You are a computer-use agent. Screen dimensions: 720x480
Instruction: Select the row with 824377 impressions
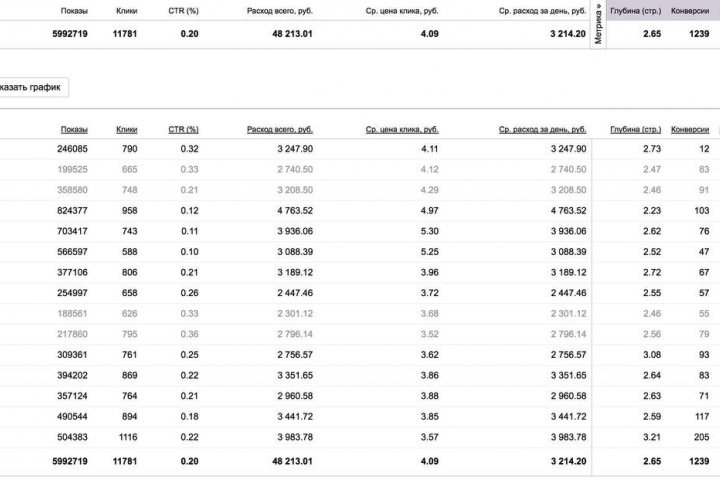coord(360,211)
